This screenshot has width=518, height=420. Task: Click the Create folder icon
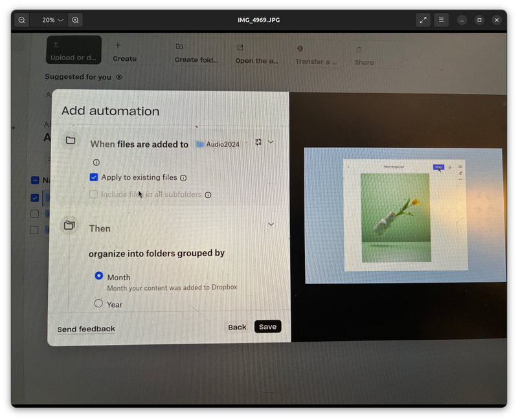point(179,47)
